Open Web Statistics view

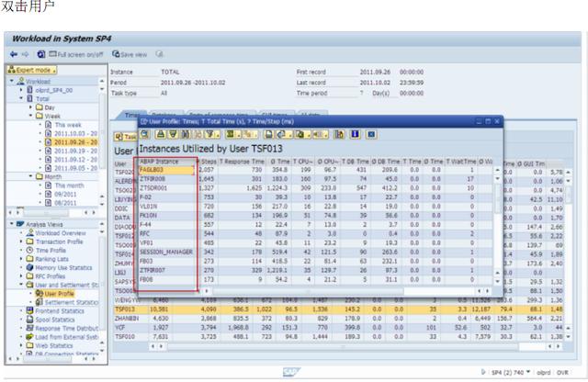[x=54, y=345]
